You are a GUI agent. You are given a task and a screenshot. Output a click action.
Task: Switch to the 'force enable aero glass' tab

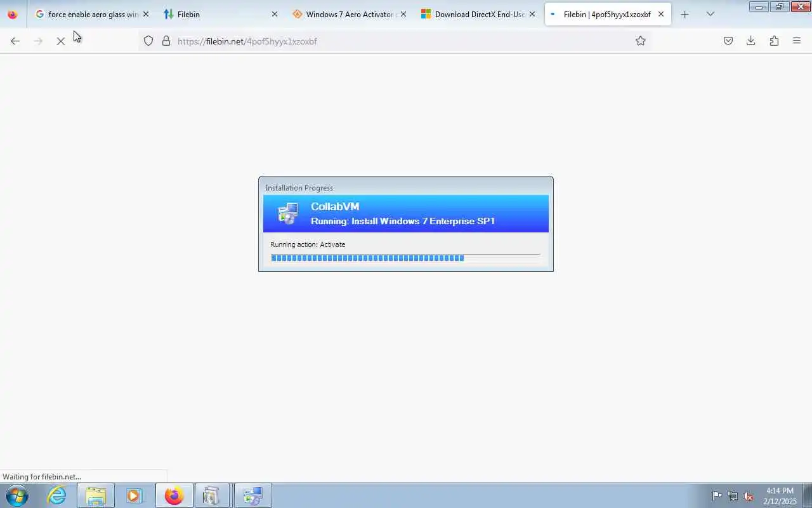click(93, 14)
